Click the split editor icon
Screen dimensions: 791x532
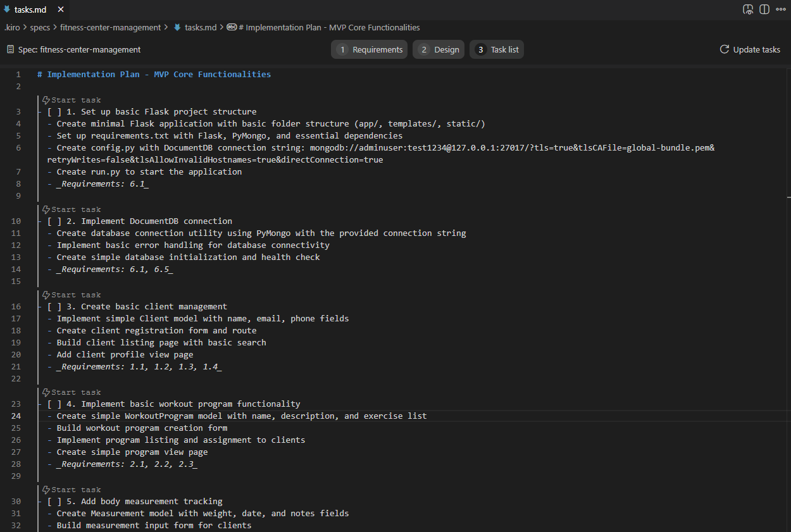point(764,9)
